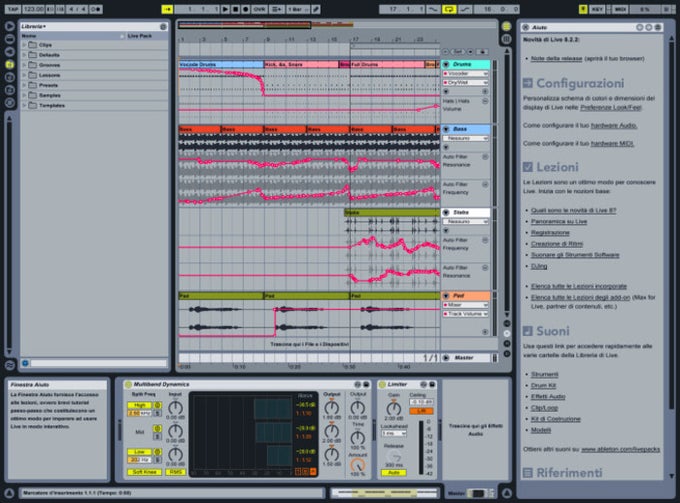Screen dimensions: 680x503
Task: Close the Aiuto help panel
Action: tap(526, 27)
